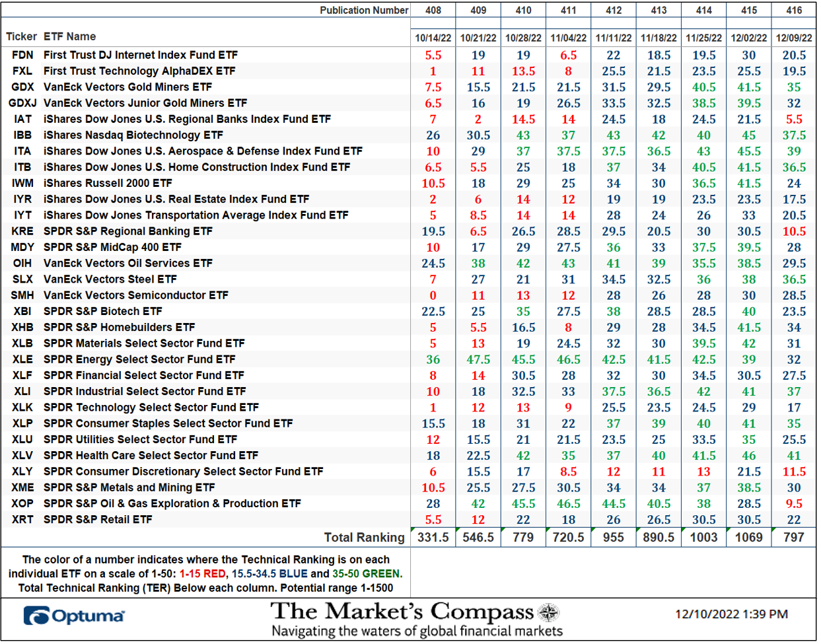Viewport: 821px width, 644px height.
Task: Click the XLB ticker cell
Action: click(x=22, y=343)
